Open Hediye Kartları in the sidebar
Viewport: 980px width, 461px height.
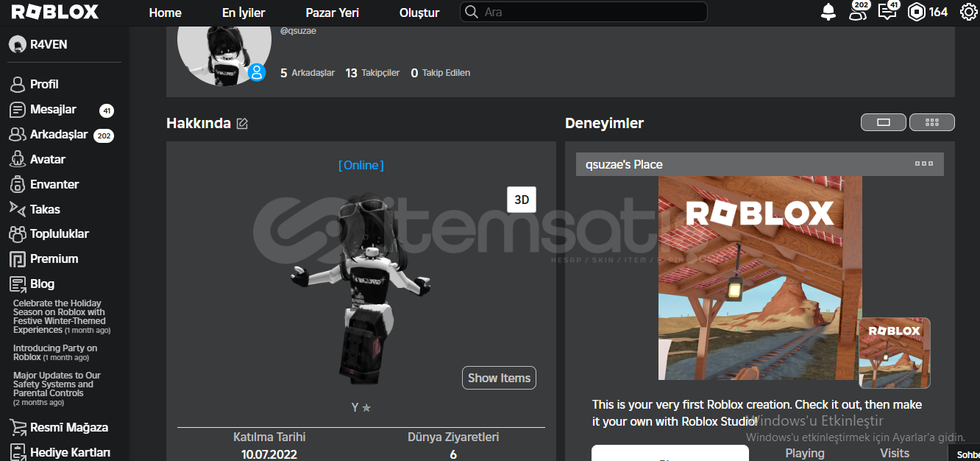[70, 452]
